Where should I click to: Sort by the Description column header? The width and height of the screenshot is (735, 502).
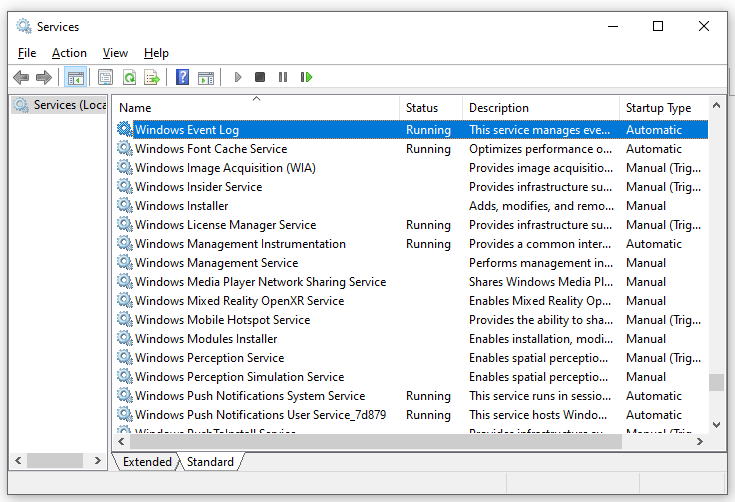point(541,108)
